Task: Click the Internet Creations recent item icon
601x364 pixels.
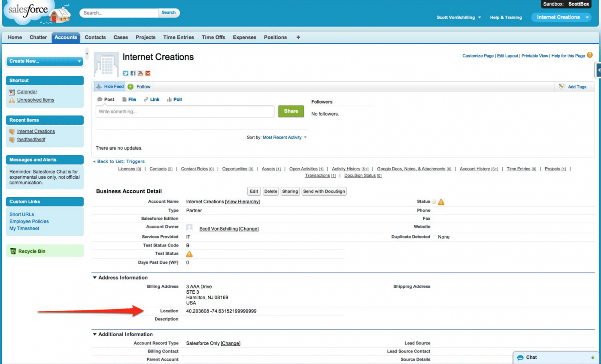Action: 12,132
